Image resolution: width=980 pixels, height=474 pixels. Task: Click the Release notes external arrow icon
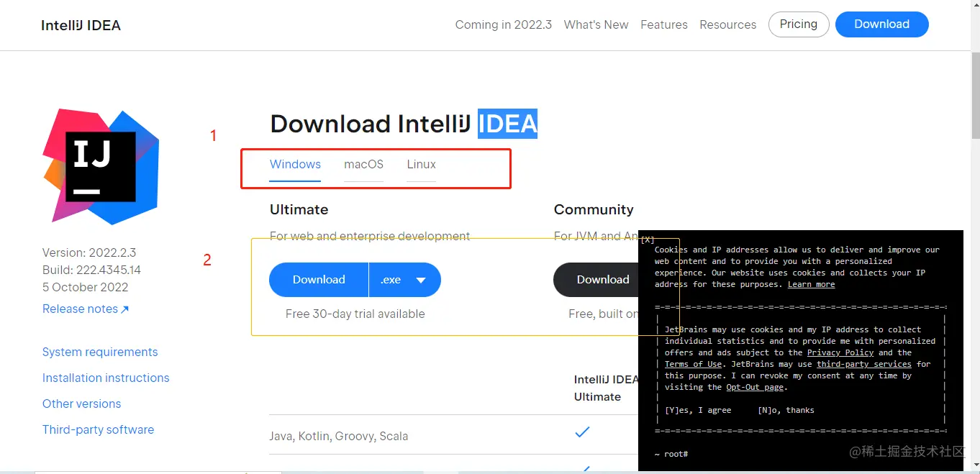(x=124, y=309)
